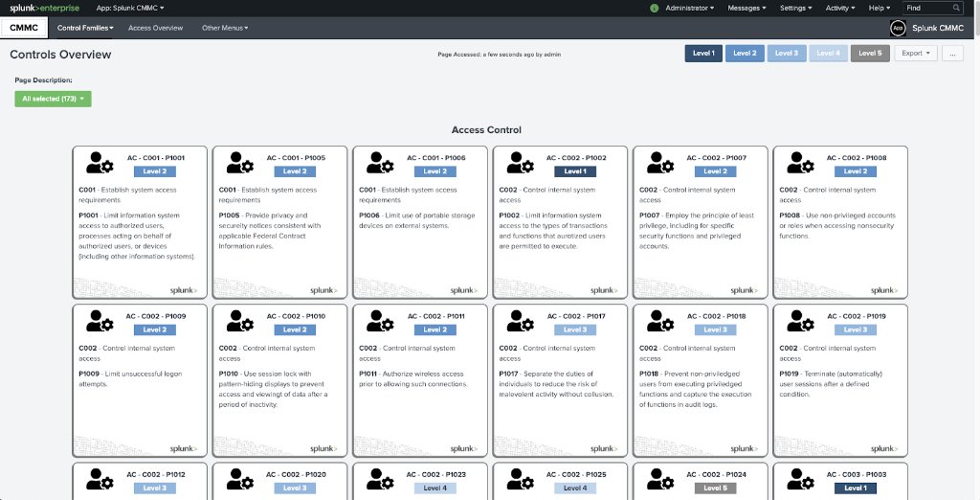This screenshot has height=500, width=980.
Task: Open the Control Families menu
Action: click(x=85, y=28)
